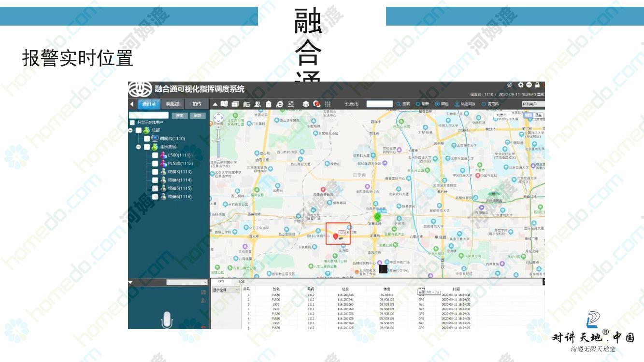Click the building list toolbar icon

point(246,104)
